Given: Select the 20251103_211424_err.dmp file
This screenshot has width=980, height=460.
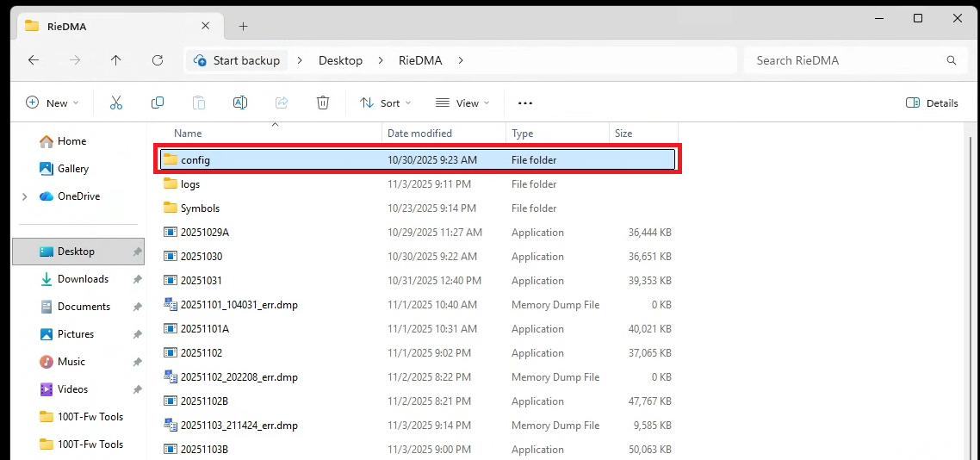Looking at the screenshot, I should tap(239, 426).
